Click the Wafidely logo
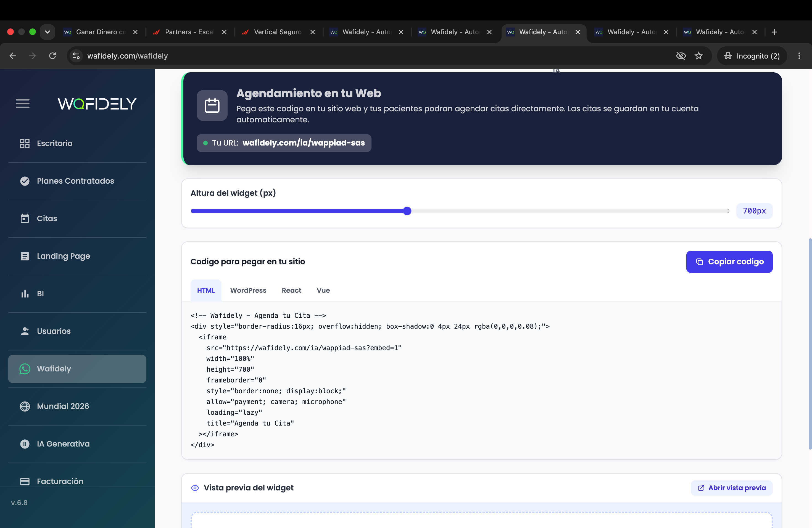The height and width of the screenshot is (528, 812). 97,104
